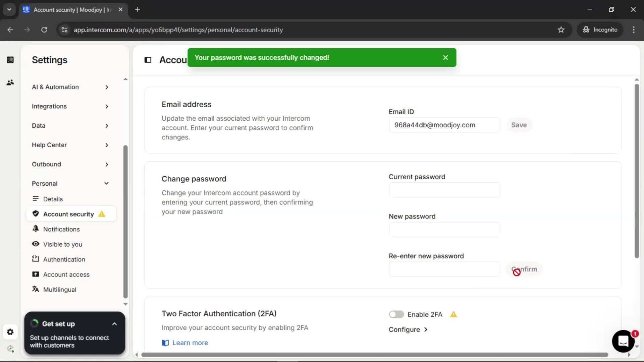
Task: Close the Account security browser tab
Action: [x=120, y=10]
